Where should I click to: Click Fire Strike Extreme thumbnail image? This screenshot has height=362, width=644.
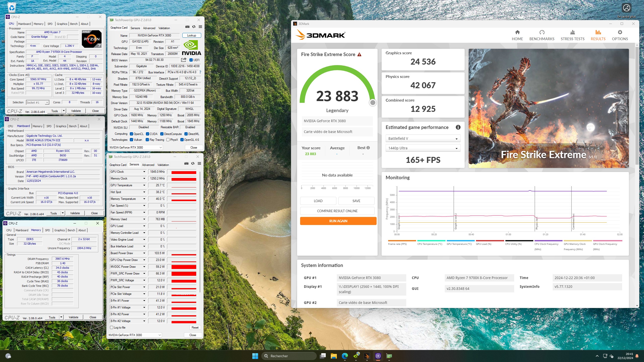548,108
